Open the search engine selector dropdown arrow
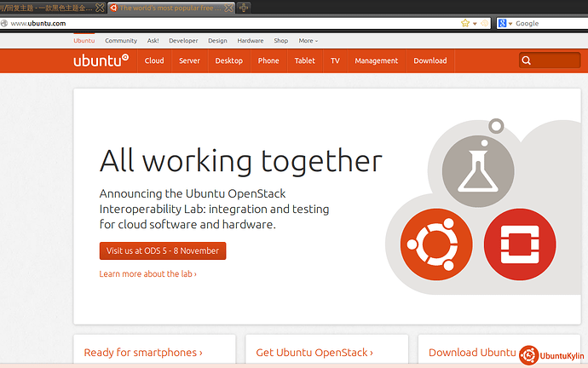Viewport: 588px width, 368px height. [510, 23]
